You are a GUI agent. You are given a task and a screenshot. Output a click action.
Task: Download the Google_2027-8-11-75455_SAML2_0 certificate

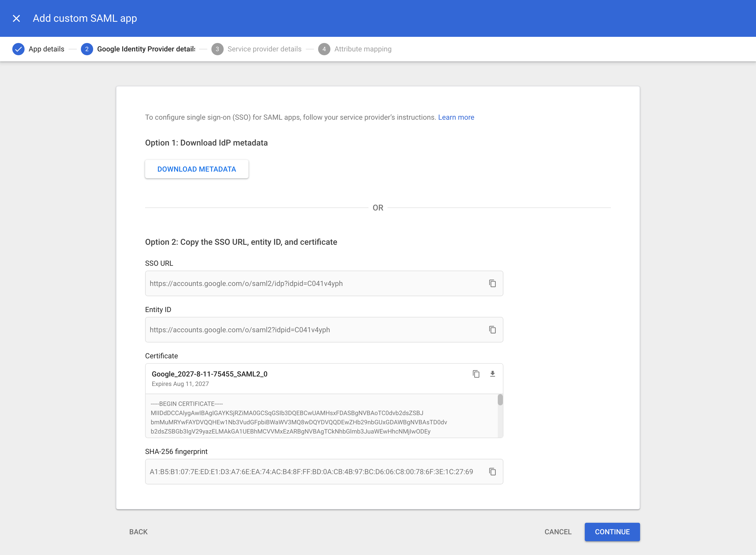pos(492,374)
